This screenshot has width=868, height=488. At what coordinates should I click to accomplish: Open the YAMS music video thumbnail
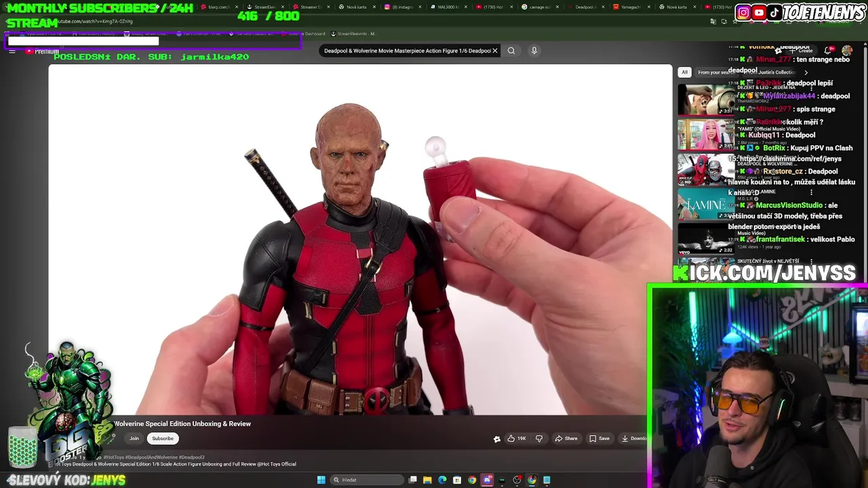click(x=706, y=135)
